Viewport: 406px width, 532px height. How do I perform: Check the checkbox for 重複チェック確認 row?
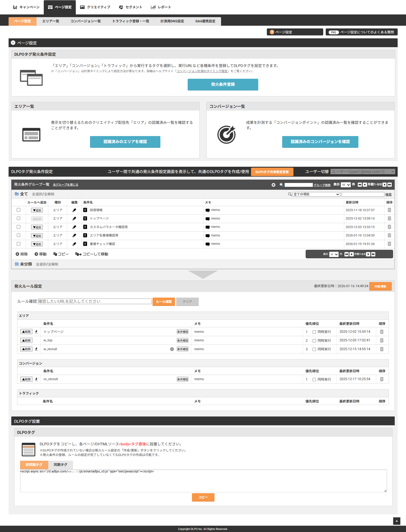pyautogui.click(x=18, y=244)
